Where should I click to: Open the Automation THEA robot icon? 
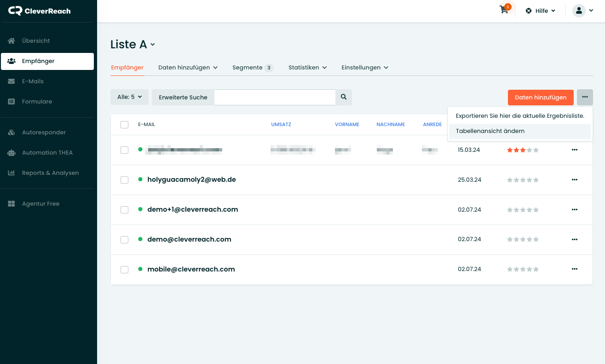[x=12, y=153]
